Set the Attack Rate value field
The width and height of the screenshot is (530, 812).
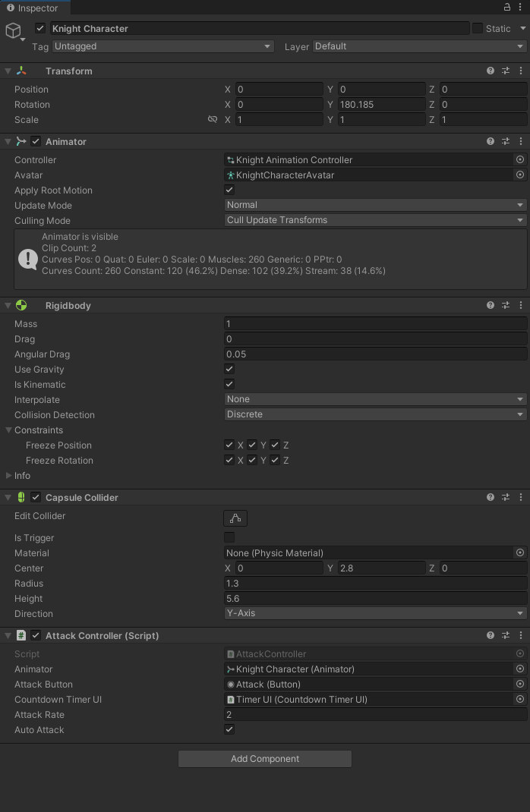(x=375, y=714)
